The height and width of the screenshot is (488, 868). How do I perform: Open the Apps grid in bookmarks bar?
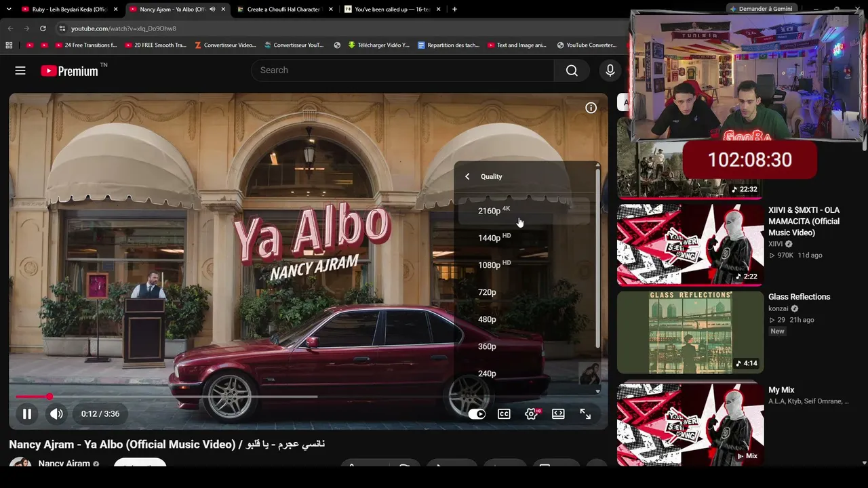9,45
